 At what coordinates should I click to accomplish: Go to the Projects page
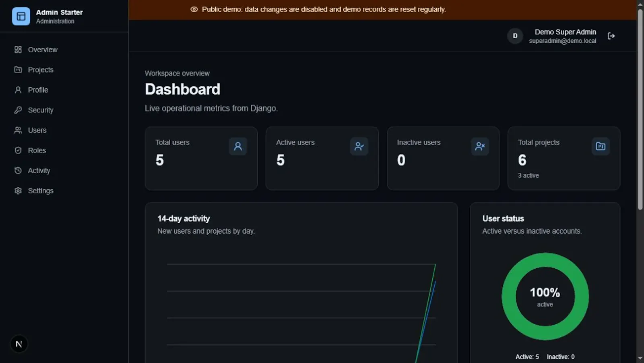pyautogui.click(x=64, y=70)
